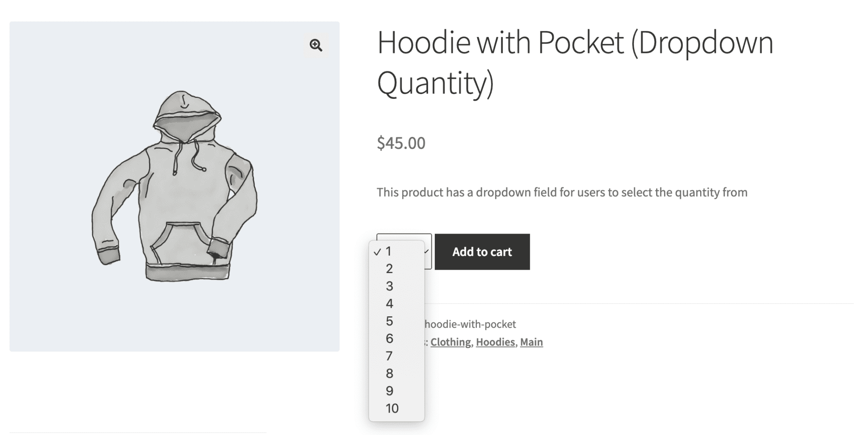Select quantity 5 from the dropdown
This screenshot has height=435, width=868.
tap(389, 321)
